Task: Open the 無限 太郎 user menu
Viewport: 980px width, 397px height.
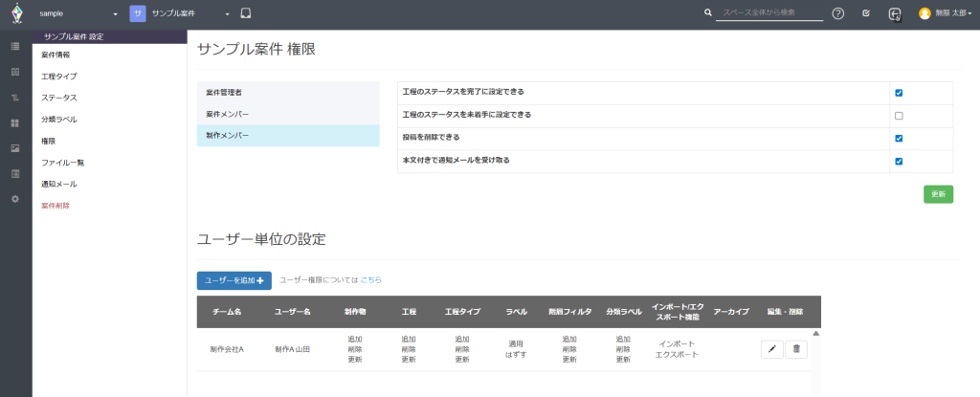Action: coord(945,13)
